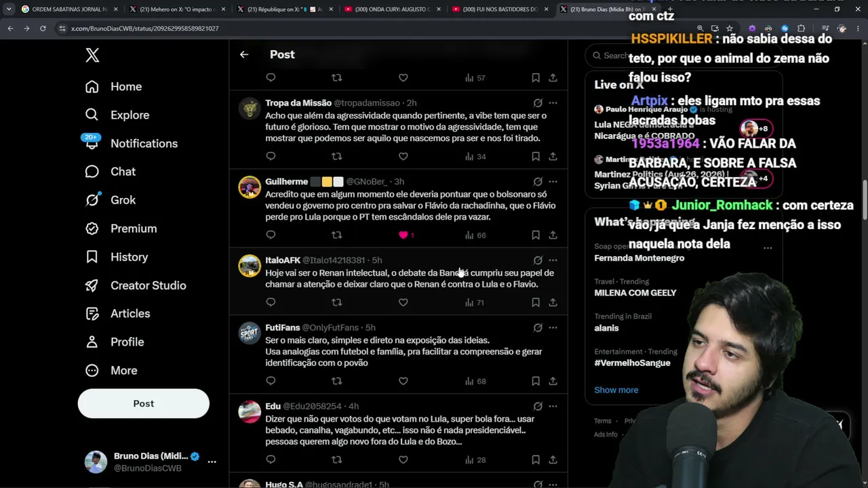Image resolution: width=868 pixels, height=488 pixels.
Task: Open ItaloAFK's profile from the username
Action: tap(283, 260)
